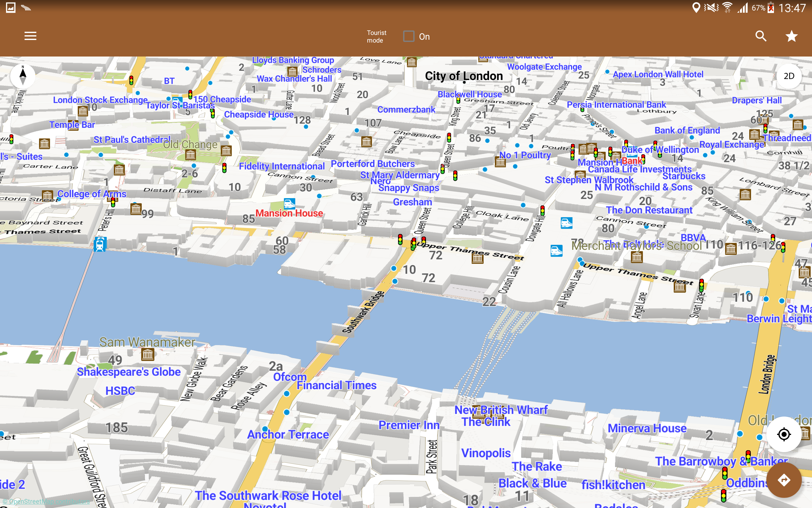Start route directions with orange button
The image size is (812, 508).
pos(783,480)
